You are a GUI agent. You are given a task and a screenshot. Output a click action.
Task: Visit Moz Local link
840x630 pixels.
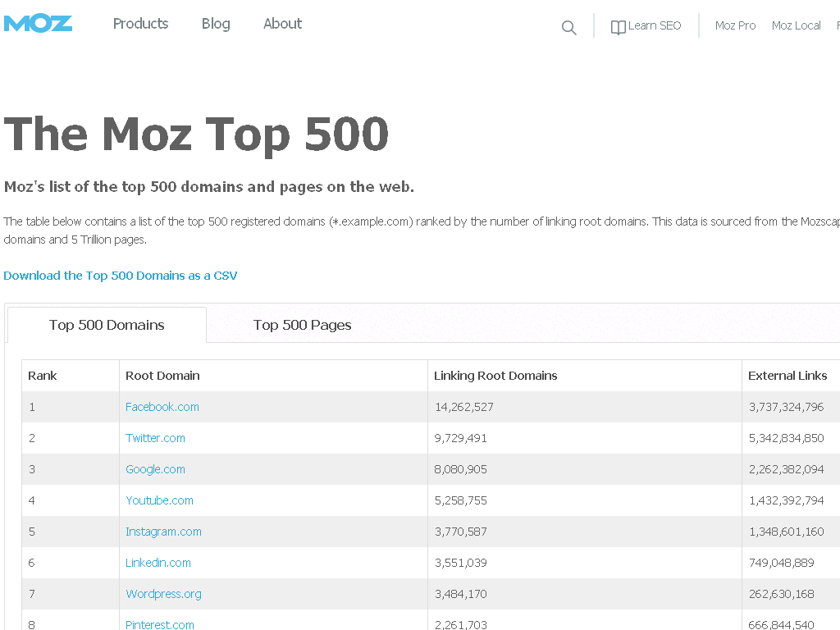tap(796, 25)
